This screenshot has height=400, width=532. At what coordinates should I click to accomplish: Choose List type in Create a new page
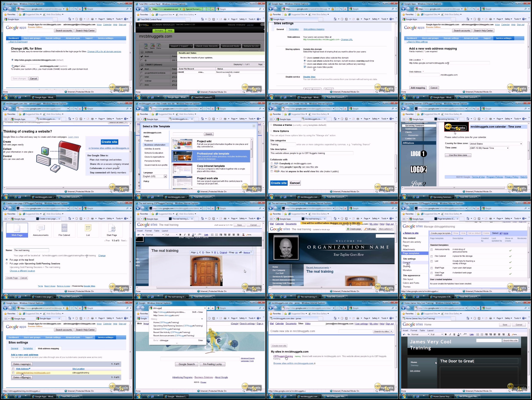click(88, 230)
